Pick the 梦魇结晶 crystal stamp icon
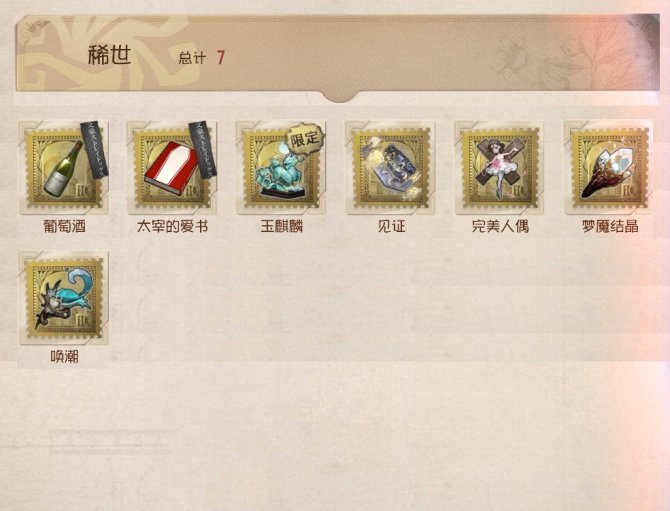 [609, 168]
